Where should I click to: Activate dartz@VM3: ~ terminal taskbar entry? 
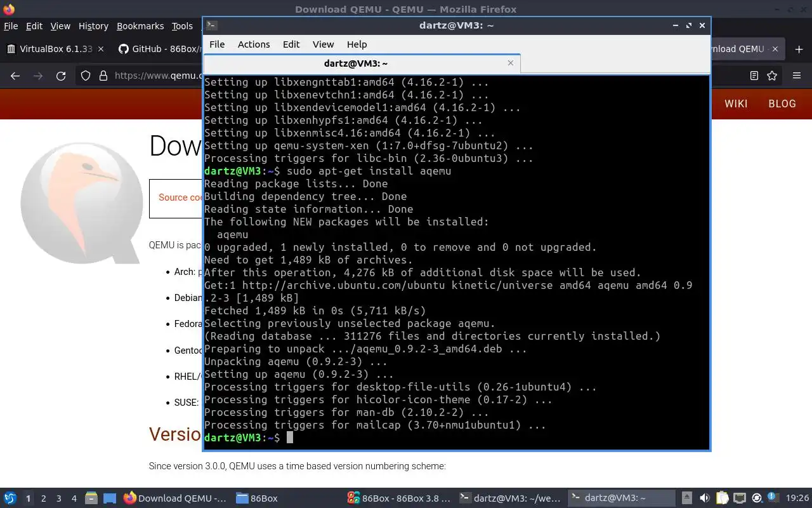tap(622, 498)
